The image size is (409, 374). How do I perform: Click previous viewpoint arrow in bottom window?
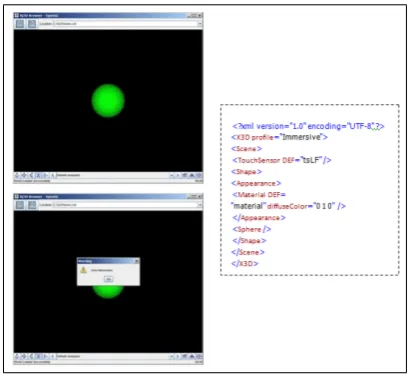[53, 356]
